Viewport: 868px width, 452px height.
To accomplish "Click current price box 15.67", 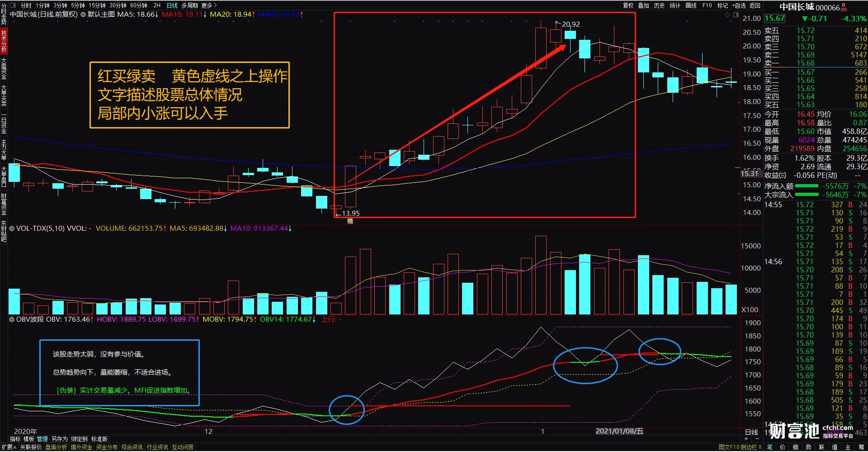I will pos(775,19).
